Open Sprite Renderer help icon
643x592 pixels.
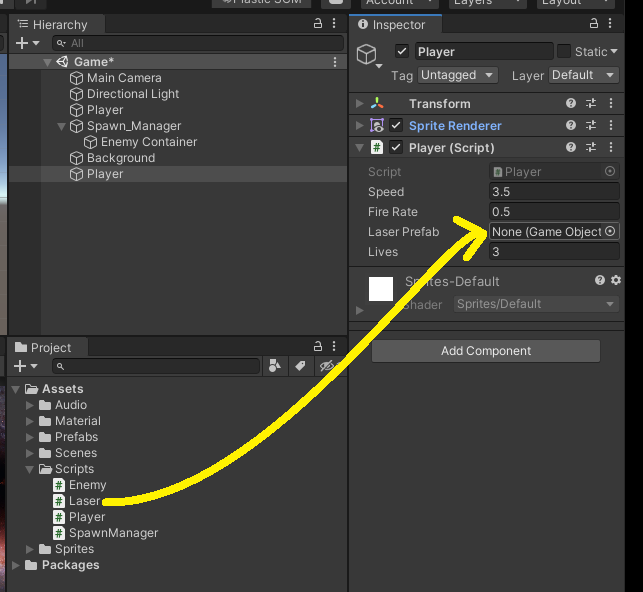pos(571,125)
